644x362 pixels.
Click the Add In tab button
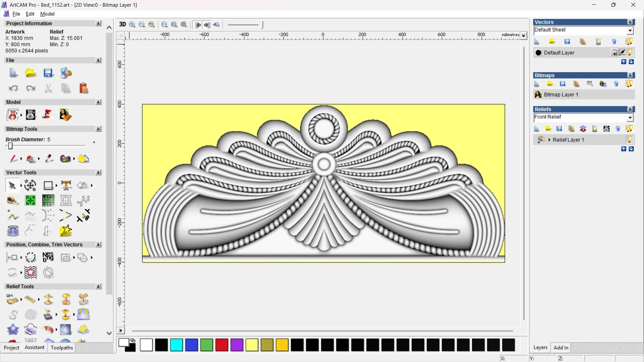tap(561, 348)
